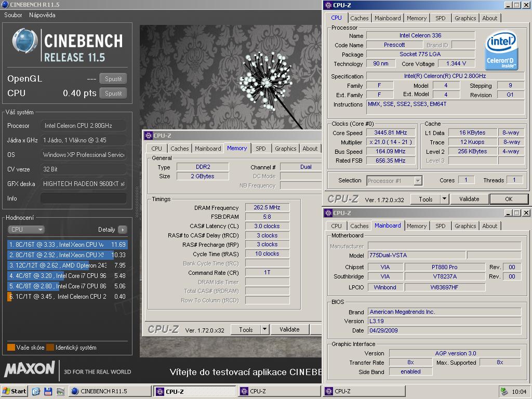
Task: Activate the third CPU-Z taskbar button
Action: [363, 391]
